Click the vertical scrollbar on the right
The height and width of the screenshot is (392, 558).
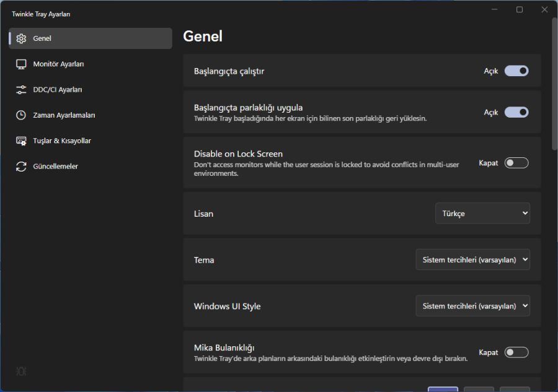[x=554, y=81]
